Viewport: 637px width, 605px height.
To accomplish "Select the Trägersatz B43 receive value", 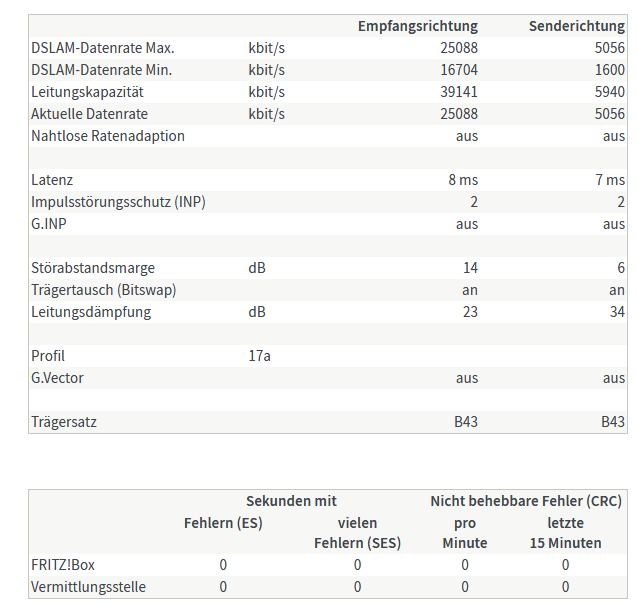I will click(466, 422).
